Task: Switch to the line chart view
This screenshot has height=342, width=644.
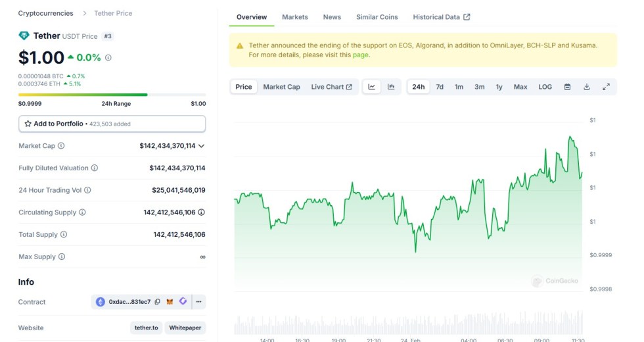Action: tap(372, 87)
